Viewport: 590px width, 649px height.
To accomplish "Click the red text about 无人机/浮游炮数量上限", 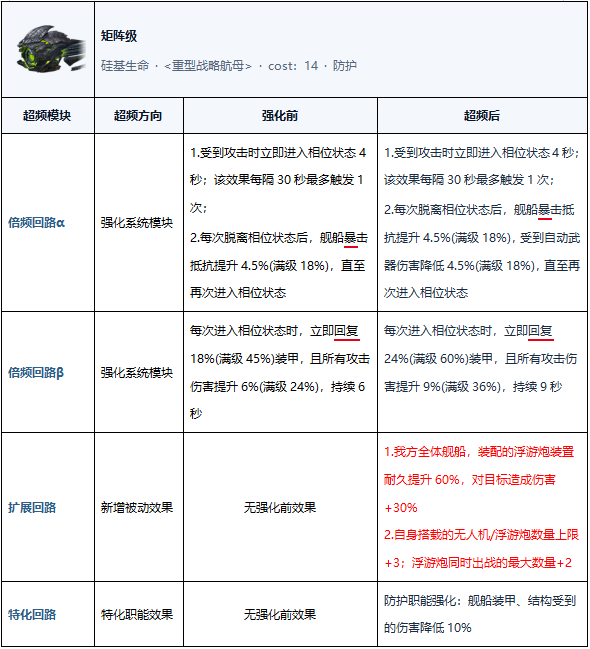I will point(481,549).
